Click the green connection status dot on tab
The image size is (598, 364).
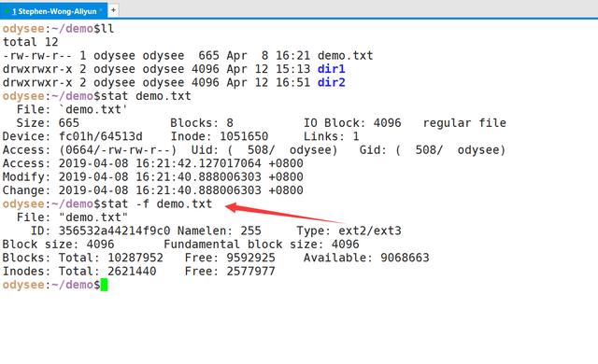[x=7, y=11]
